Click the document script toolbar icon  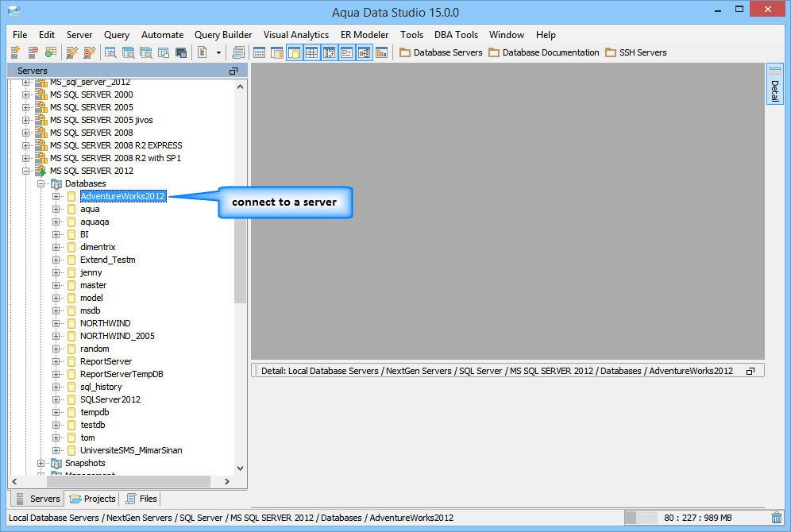(x=203, y=52)
